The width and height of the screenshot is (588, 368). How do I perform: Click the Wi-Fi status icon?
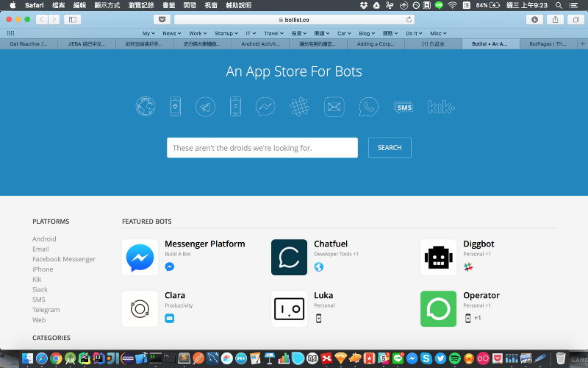[x=452, y=5]
